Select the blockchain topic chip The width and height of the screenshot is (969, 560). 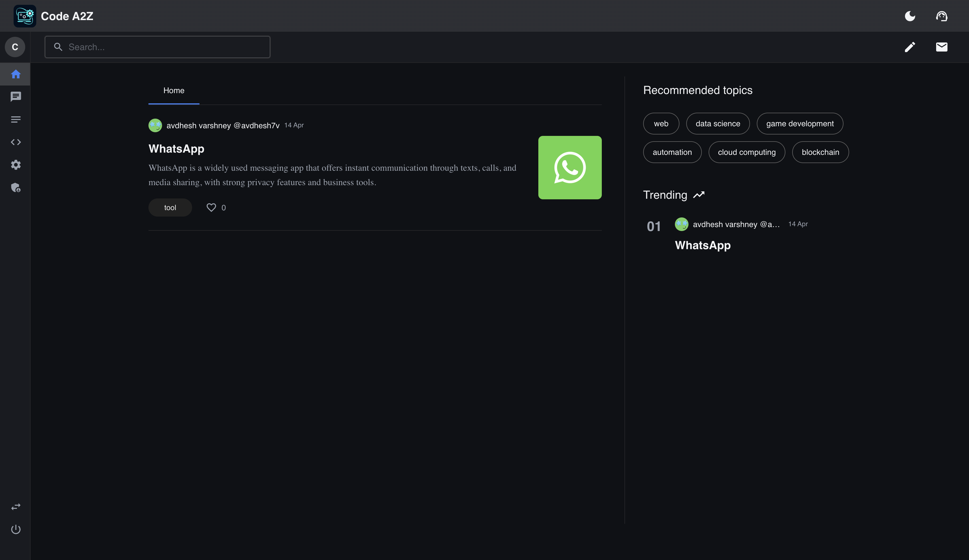coord(820,152)
